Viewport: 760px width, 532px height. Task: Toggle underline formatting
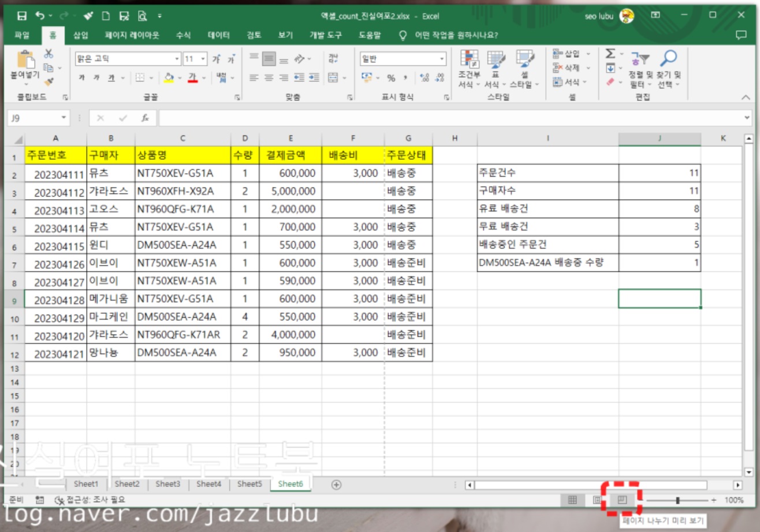coord(112,77)
